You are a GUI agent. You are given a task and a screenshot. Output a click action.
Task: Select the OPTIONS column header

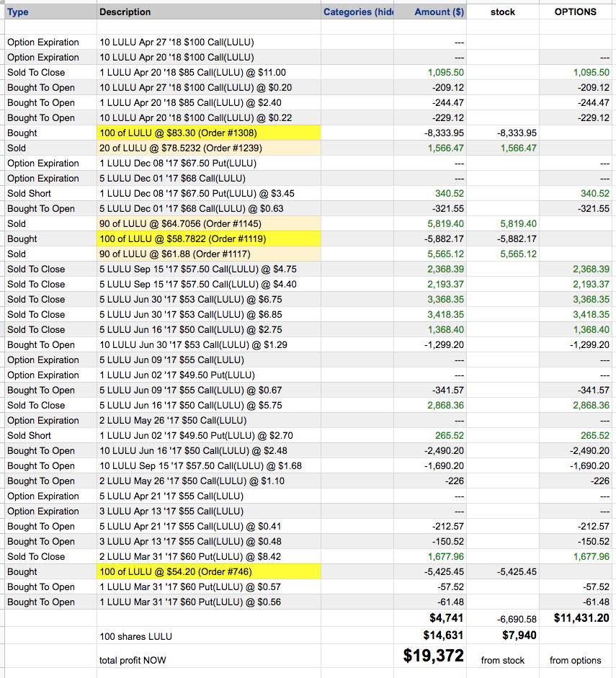pyautogui.click(x=575, y=12)
